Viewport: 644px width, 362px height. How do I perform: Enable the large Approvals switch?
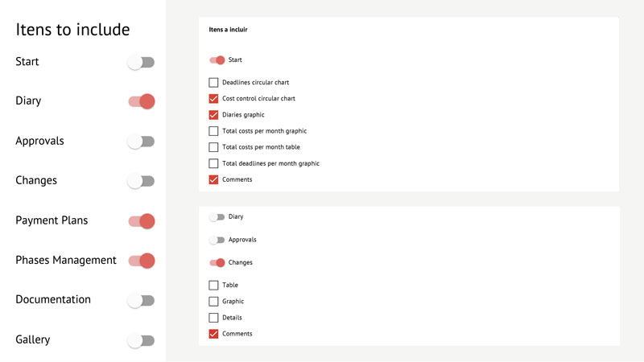pyautogui.click(x=141, y=142)
